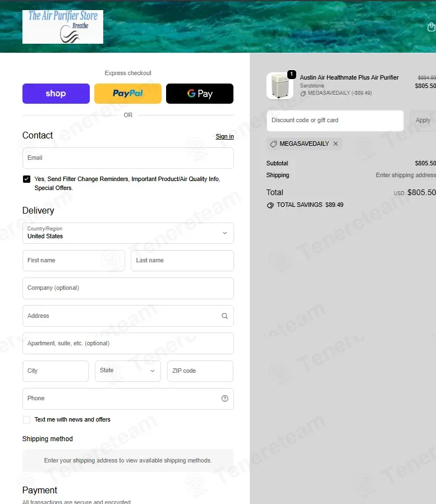Click the Total Savings tag icon
Screen dimensions: 436x504
click(270, 205)
